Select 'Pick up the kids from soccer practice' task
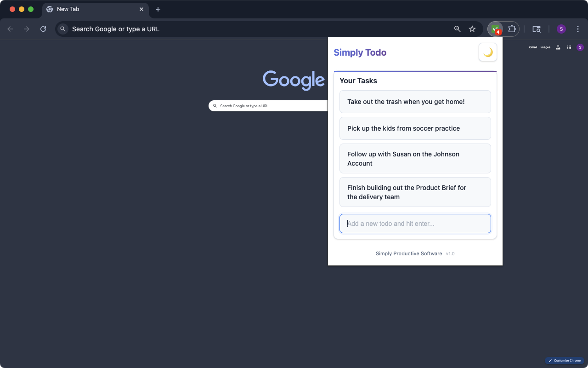The width and height of the screenshot is (588, 368). 415,128
